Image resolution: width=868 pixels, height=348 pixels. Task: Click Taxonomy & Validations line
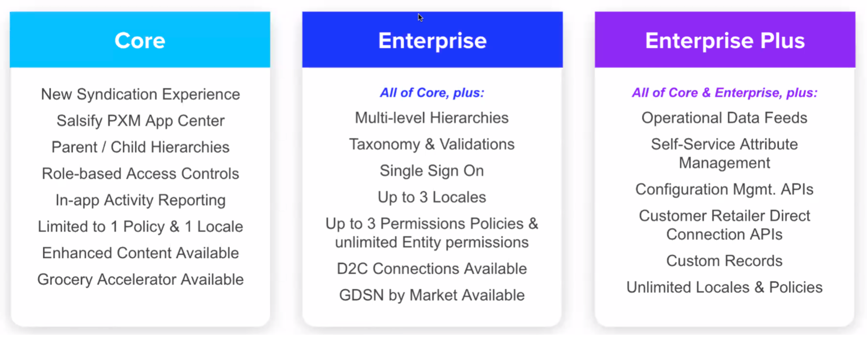click(432, 144)
